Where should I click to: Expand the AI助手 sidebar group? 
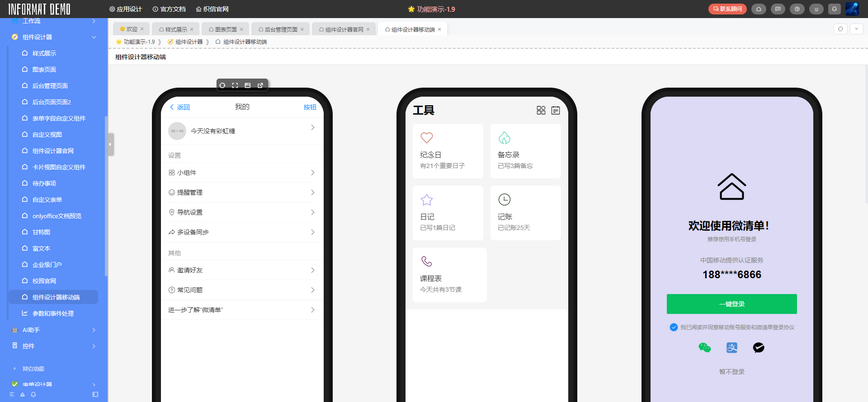point(94,330)
